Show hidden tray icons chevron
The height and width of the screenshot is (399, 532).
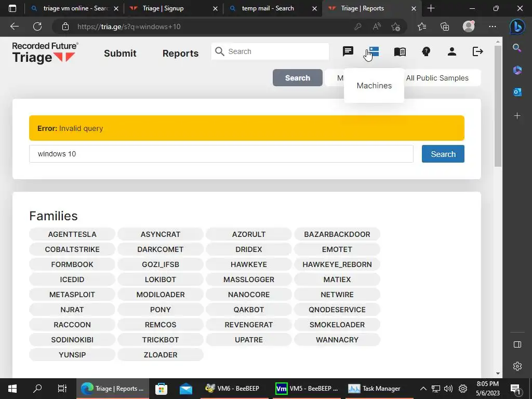click(423, 389)
